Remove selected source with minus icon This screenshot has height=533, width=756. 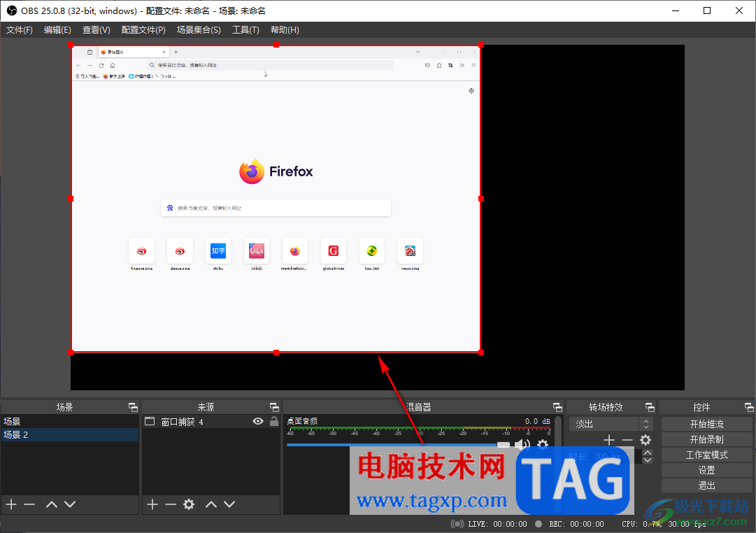pos(171,504)
